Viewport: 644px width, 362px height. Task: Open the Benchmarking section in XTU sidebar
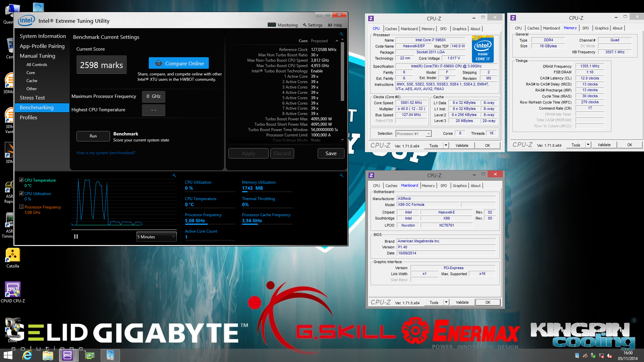click(x=42, y=108)
